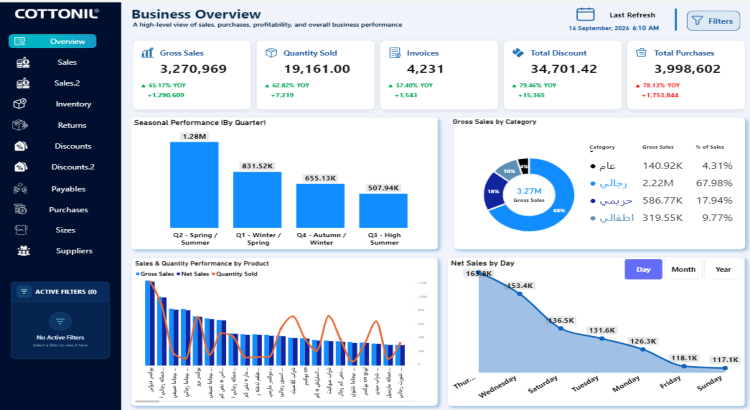This screenshot has height=410, width=750.
Task: Switch Net Sales chart to Day
Action: click(x=643, y=269)
